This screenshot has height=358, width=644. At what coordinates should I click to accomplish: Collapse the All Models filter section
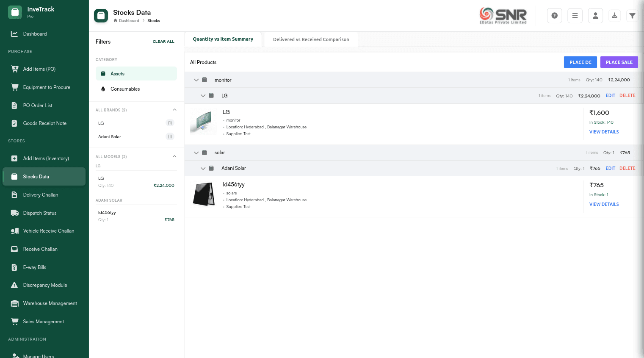click(x=174, y=157)
